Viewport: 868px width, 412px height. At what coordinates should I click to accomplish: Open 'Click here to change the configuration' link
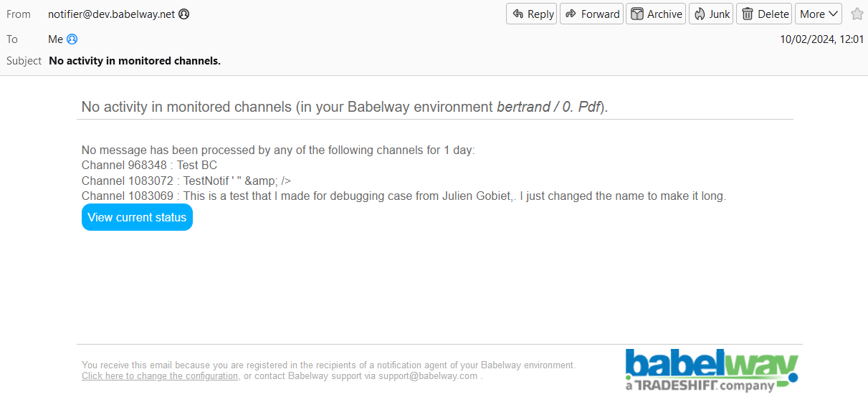pyautogui.click(x=160, y=376)
